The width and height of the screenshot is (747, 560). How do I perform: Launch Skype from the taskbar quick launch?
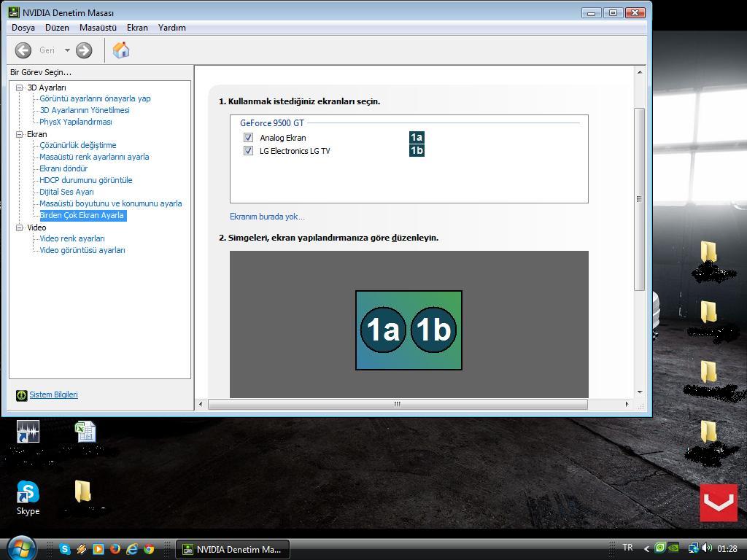point(65,549)
